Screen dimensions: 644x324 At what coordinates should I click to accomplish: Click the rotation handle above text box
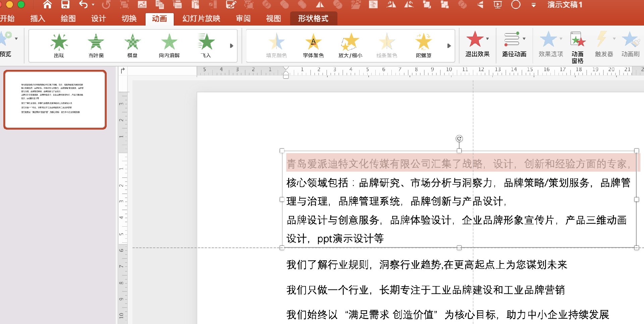pos(459,138)
